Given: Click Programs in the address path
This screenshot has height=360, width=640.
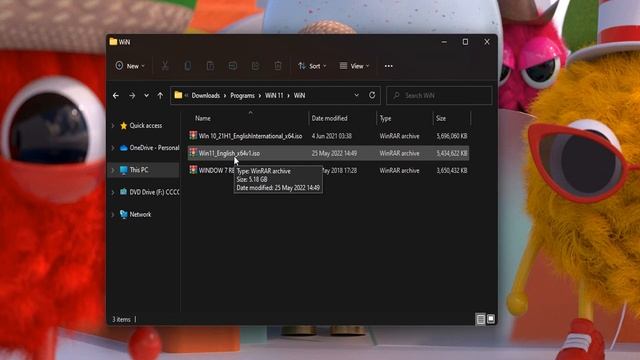Looking at the screenshot, I should 242,96.
